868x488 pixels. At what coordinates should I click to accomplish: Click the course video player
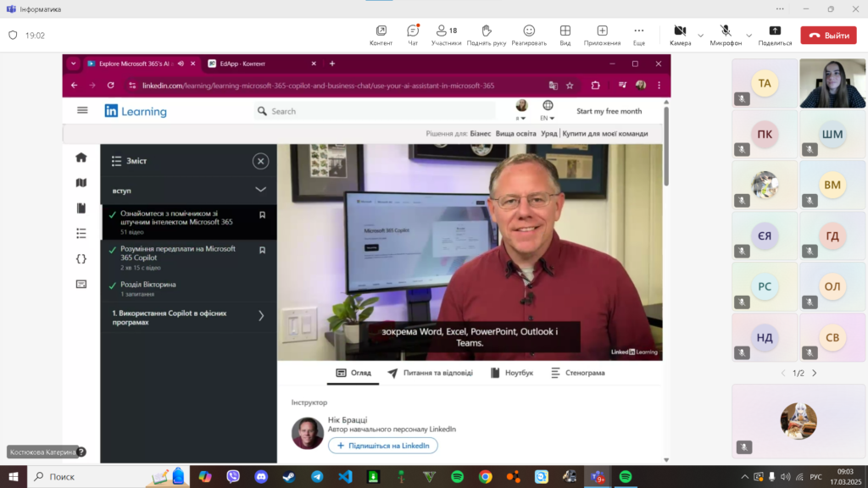pos(470,252)
